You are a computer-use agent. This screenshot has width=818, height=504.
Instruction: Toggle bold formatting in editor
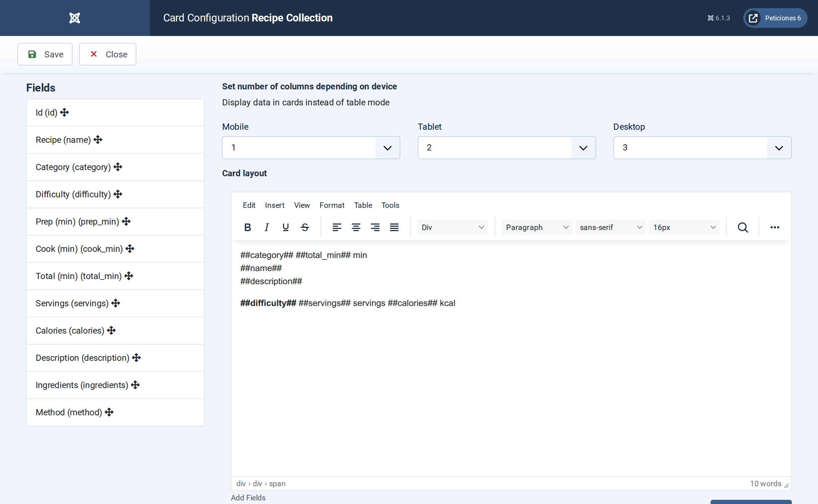248,227
